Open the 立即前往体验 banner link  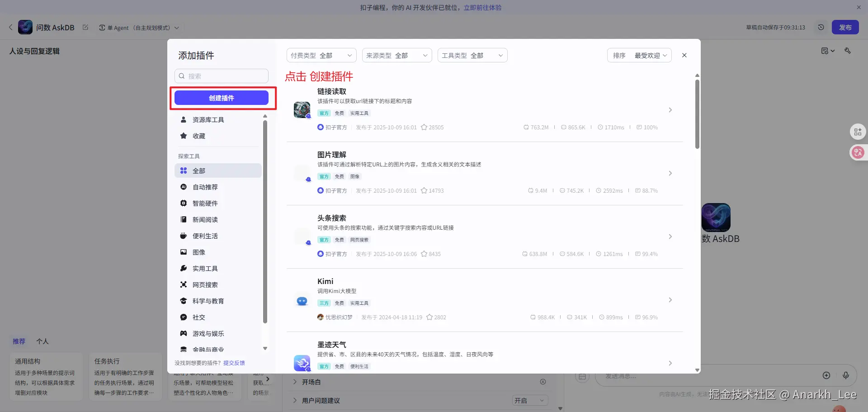pos(483,8)
